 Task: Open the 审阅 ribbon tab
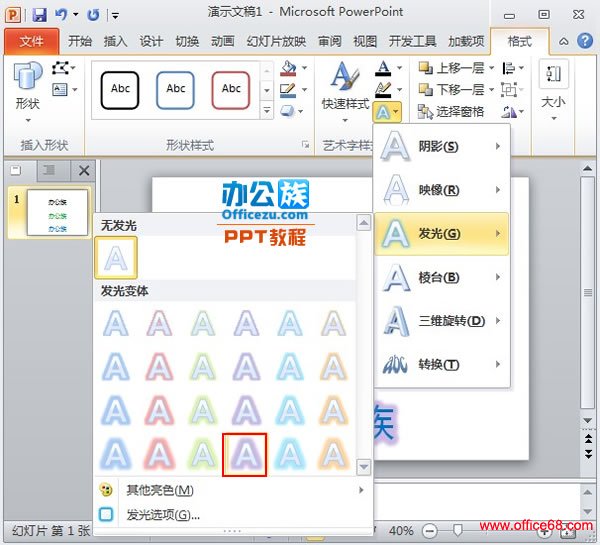[x=329, y=41]
